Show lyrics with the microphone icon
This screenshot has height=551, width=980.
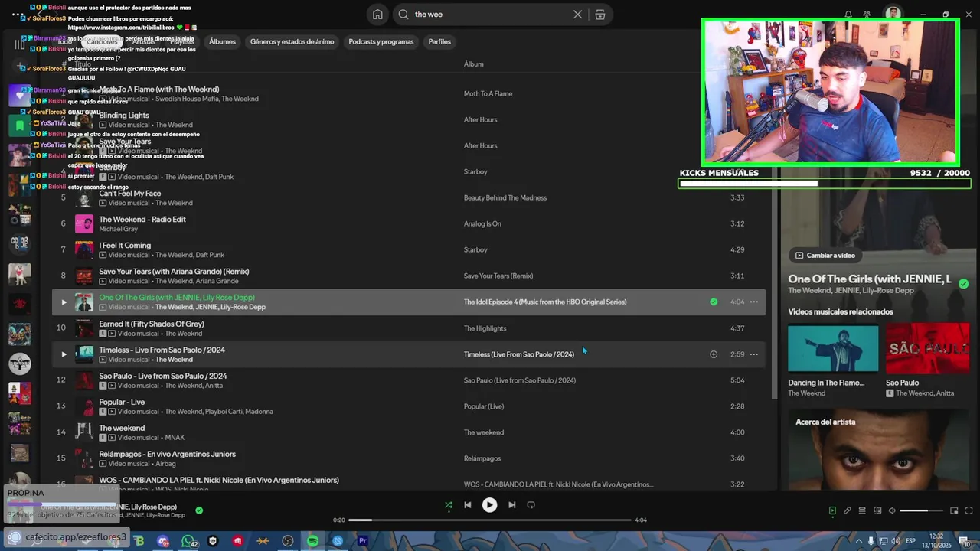[x=848, y=510]
